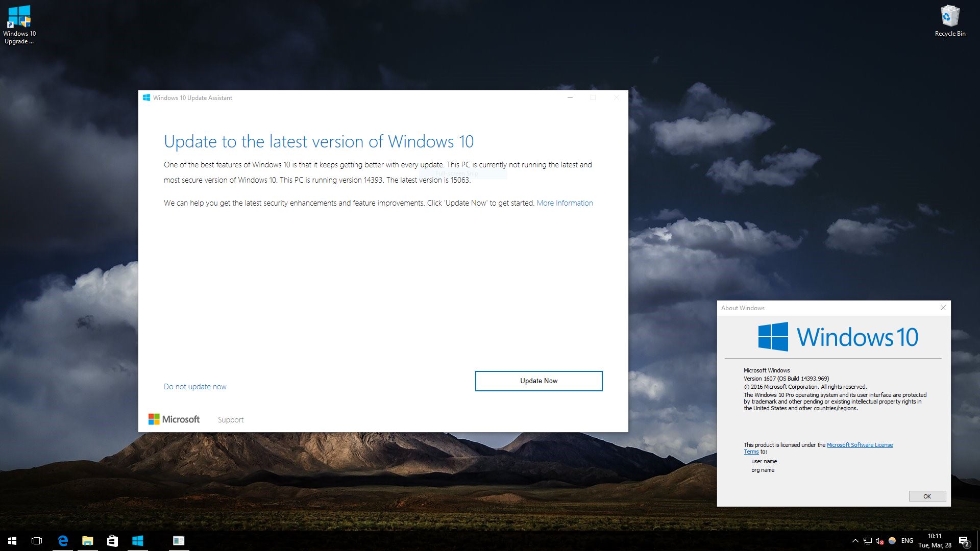Switch to the Update Assistant taskbar button
Screen dimensions: 980x551
[x=138, y=541]
